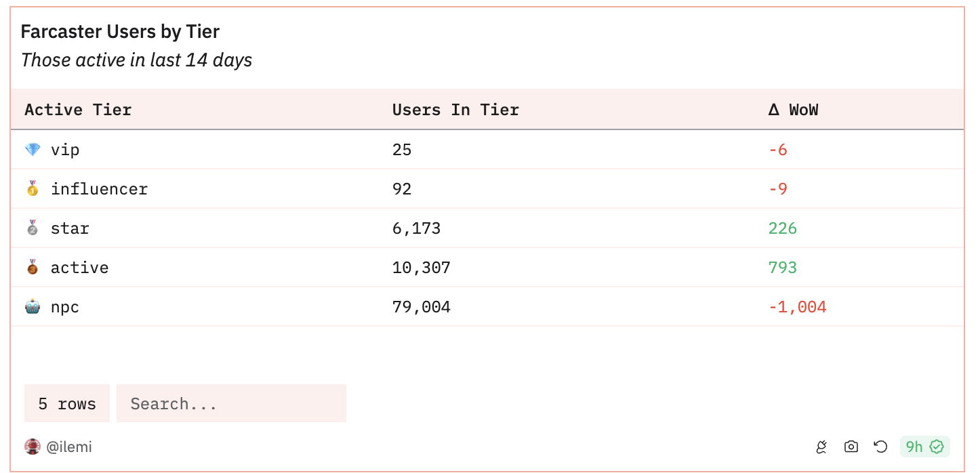Image resolution: width=980 pixels, height=473 pixels.
Task: Click the green verified checkmark badge
Action: [937, 447]
